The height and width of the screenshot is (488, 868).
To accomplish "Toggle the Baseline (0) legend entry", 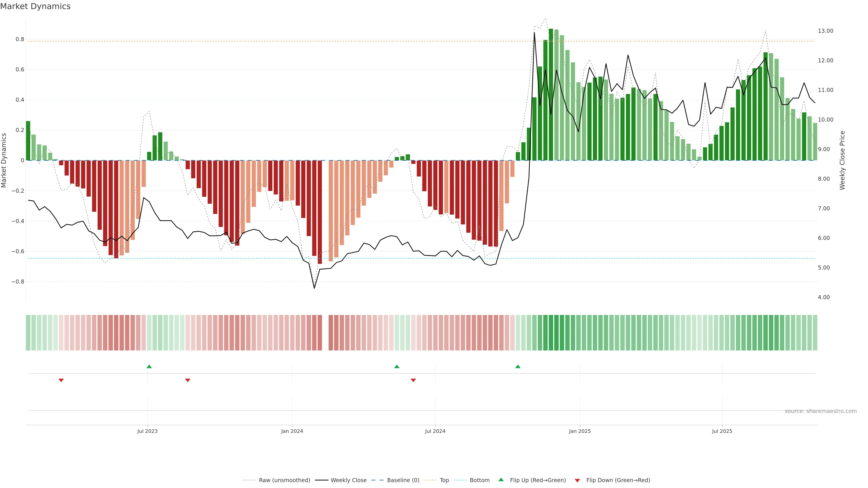I will (x=403, y=480).
